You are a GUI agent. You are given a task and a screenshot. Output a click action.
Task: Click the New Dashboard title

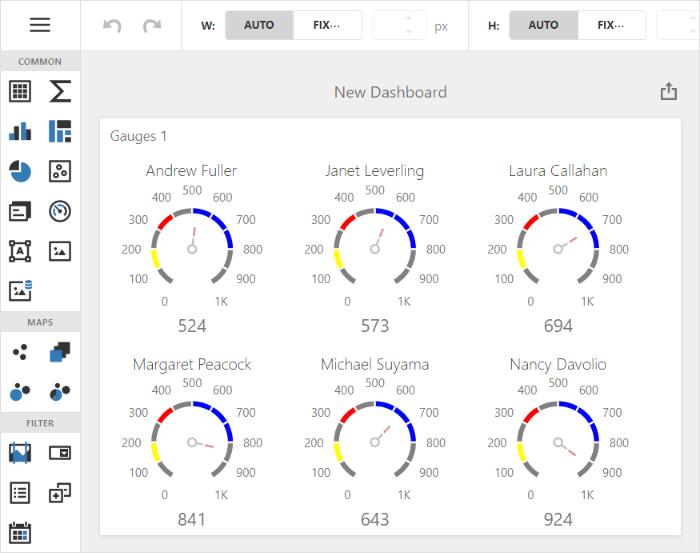pos(391,92)
